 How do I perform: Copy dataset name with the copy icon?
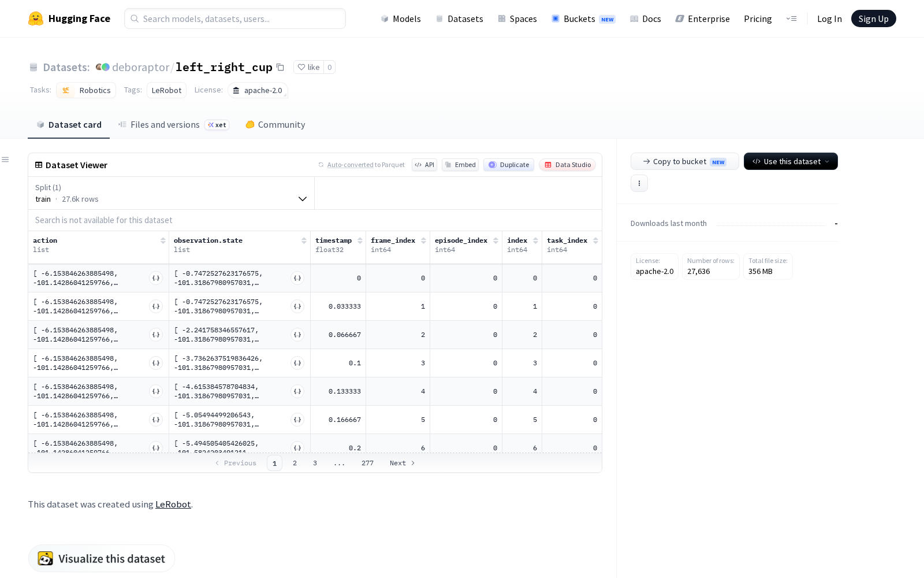point(280,67)
